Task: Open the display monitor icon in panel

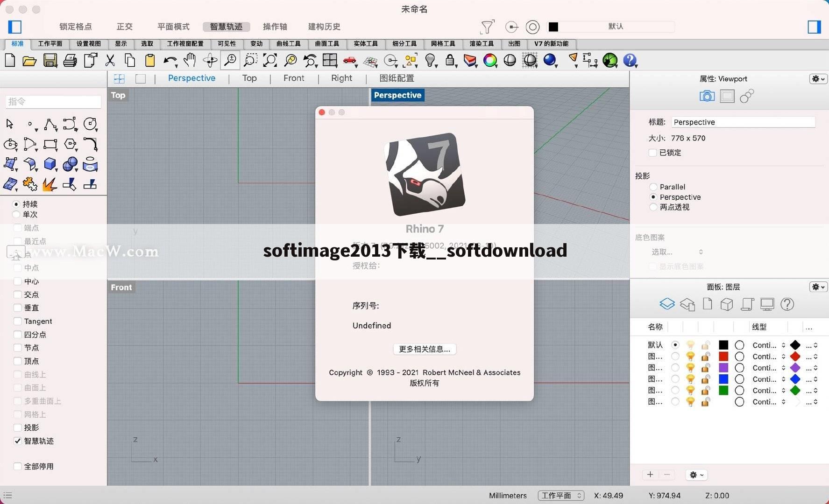Action: click(x=767, y=304)
